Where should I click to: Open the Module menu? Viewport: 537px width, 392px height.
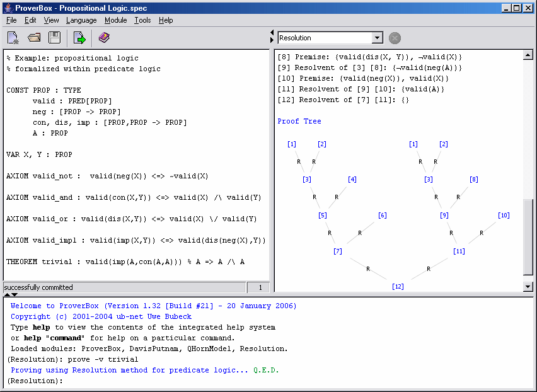(x=116, y=20)
